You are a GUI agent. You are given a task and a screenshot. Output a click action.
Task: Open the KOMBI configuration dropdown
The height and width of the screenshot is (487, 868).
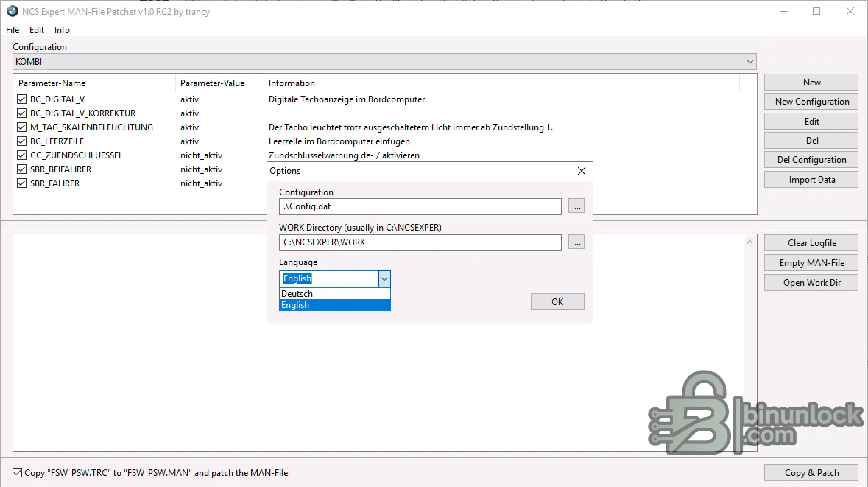pos(384,62)
